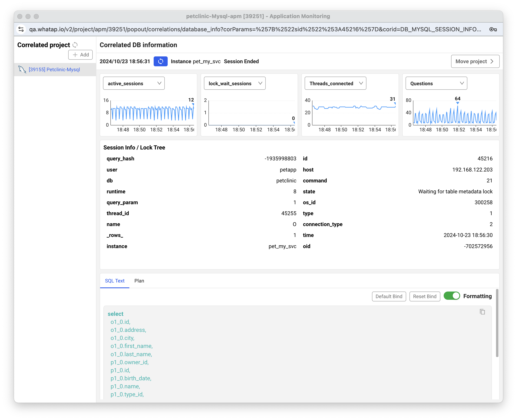Image resolution: width=517 pixels, height=420 pixels.
Task: Open the [39155] Petclinic-Mysql project link
Action: pyautogui.click(x=54, y=70)
